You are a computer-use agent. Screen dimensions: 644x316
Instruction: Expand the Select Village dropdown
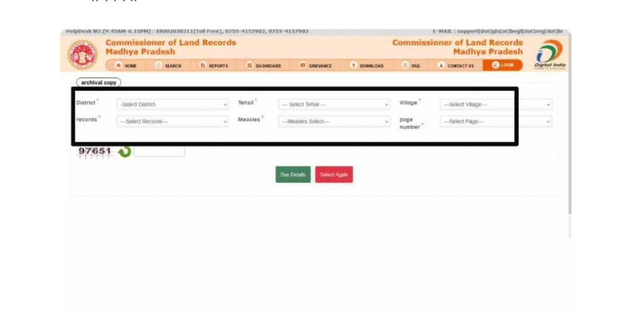click(496, 104)
